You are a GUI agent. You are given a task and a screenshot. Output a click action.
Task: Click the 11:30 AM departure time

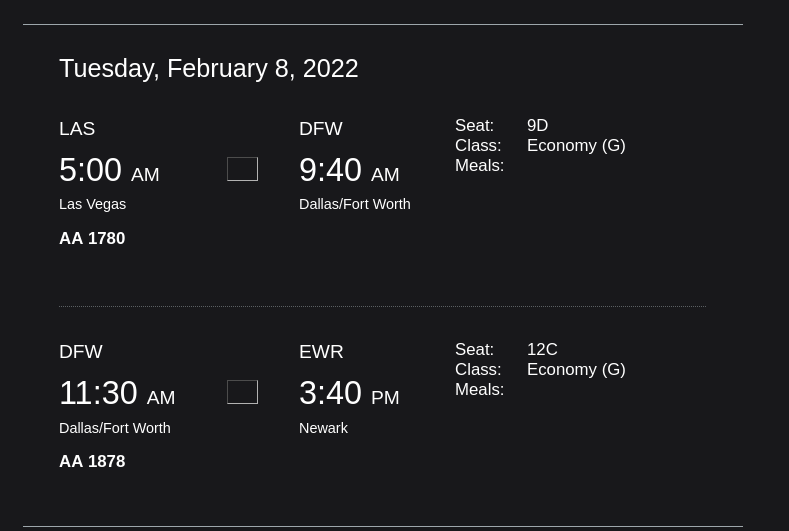pos(117,394)
